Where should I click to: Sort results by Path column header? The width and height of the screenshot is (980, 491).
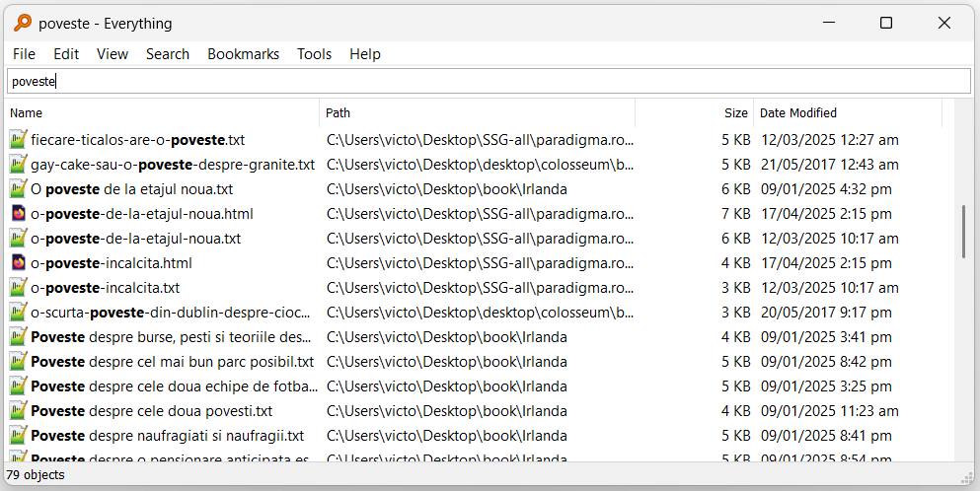pos(478,113)
